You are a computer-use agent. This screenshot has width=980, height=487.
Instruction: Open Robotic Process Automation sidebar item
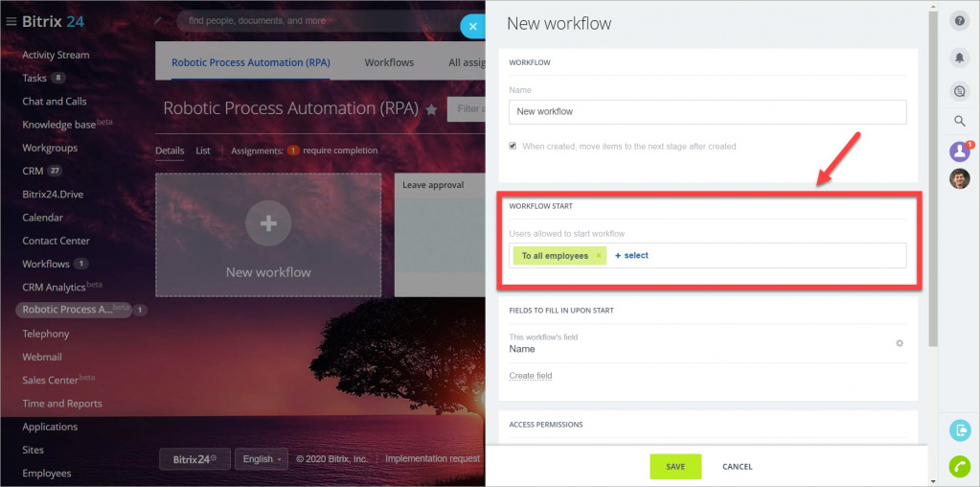[73, 310]
